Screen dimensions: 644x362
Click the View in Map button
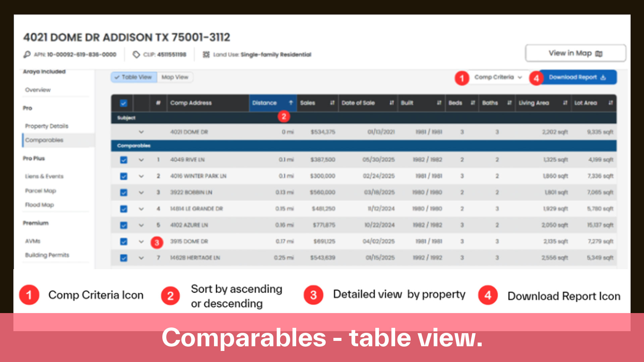575,53
